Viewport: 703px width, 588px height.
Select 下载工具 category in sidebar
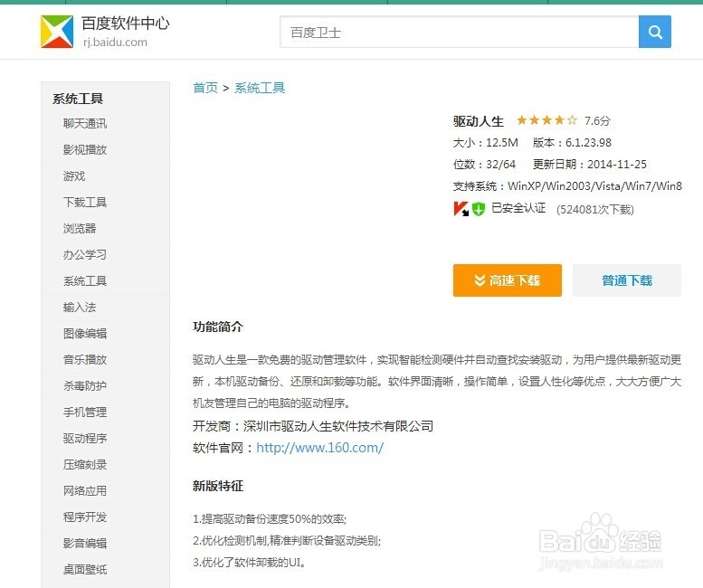point(85,202)
